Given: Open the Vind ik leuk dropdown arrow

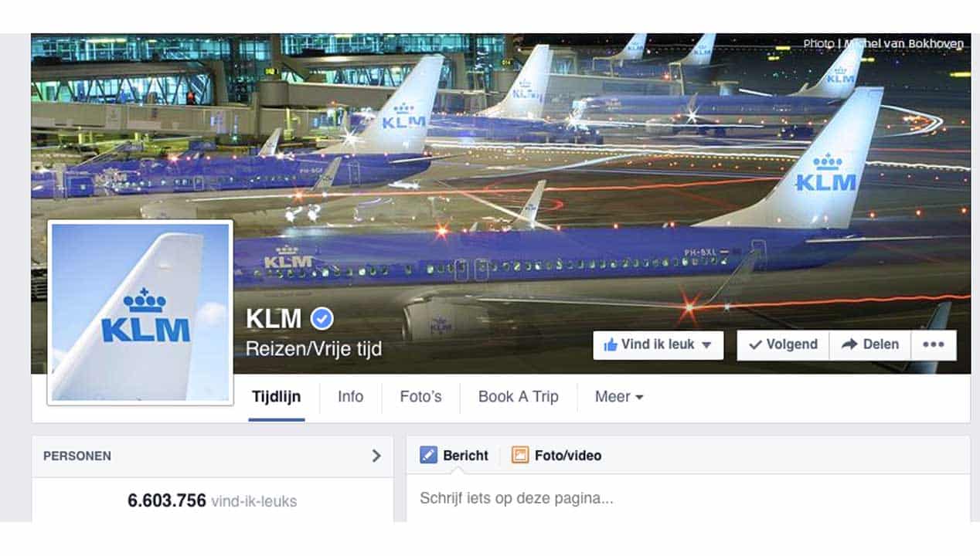Looking at the screenshot, I should (706, 345).
